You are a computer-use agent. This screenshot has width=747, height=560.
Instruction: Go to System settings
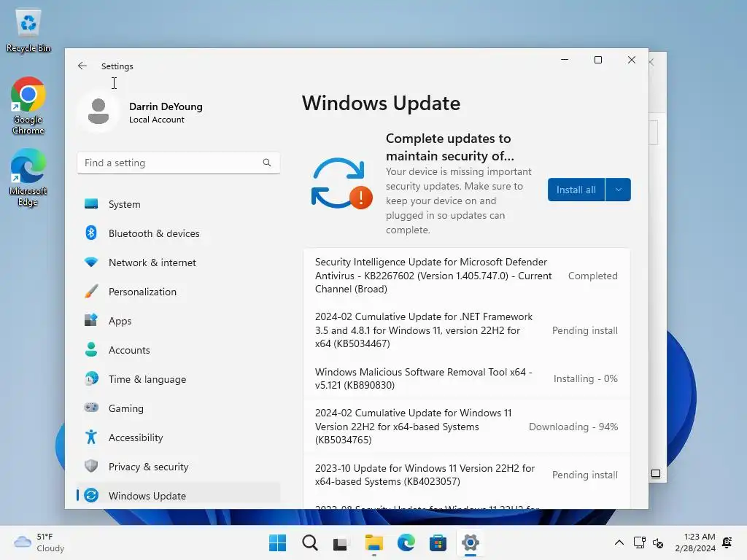coord(178,204)
